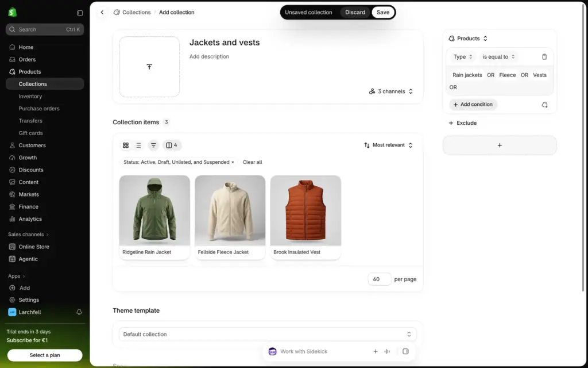Click the 60 per page field

pos(380,279)
